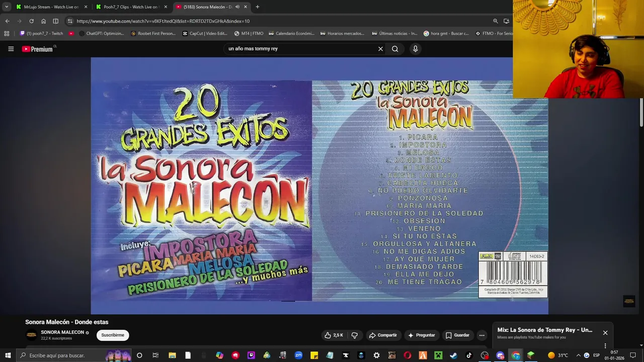Screen dimensions: 644x362
Task: Go back in browser history
Action: 7,21
